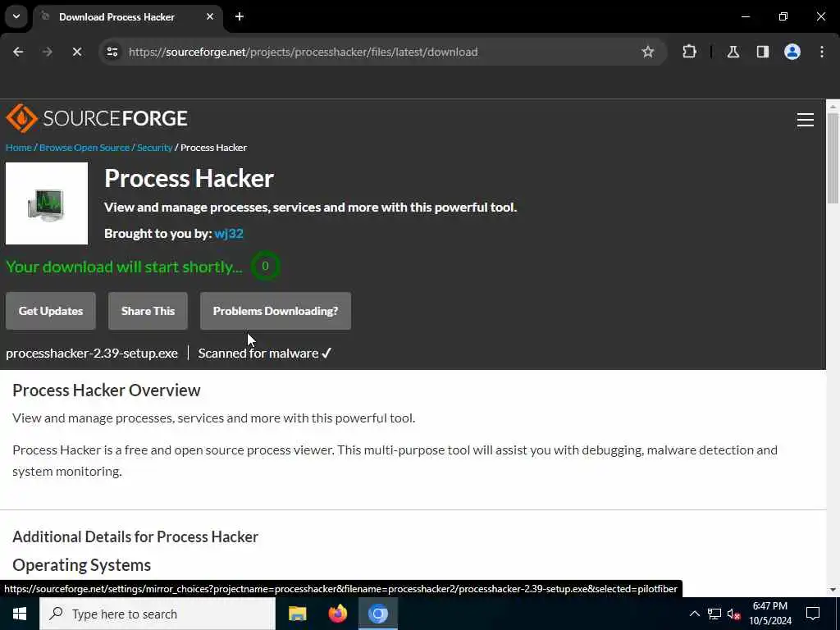
Task: Open the Chrome profile avatar
Action: (x=792, y=52)
